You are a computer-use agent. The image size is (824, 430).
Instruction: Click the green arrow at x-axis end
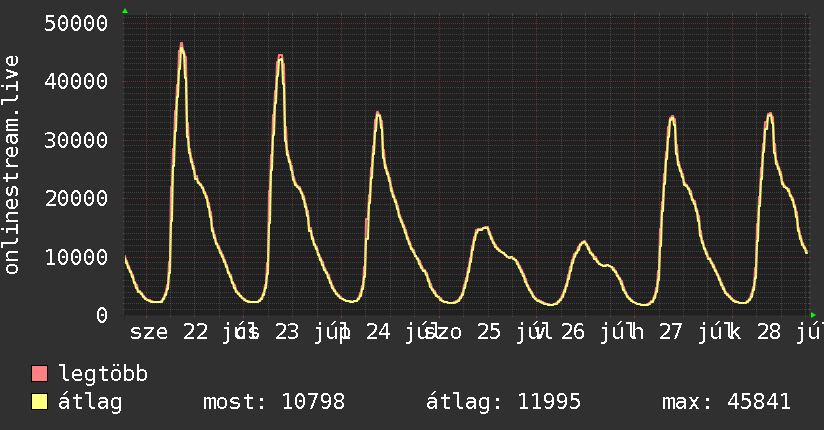813,315
